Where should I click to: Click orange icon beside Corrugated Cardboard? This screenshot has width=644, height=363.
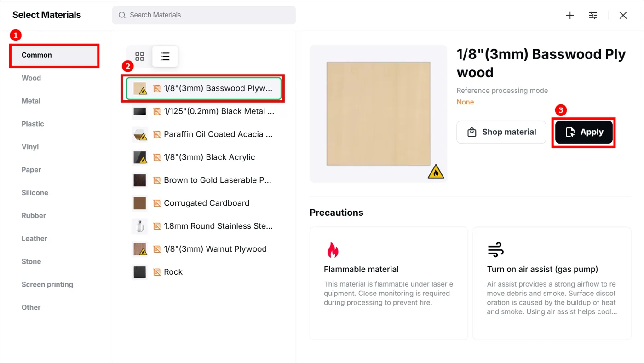point(157,203)
